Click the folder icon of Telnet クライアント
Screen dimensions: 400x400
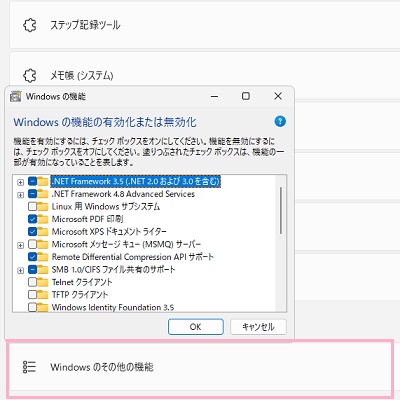click(x=43, y=282)
